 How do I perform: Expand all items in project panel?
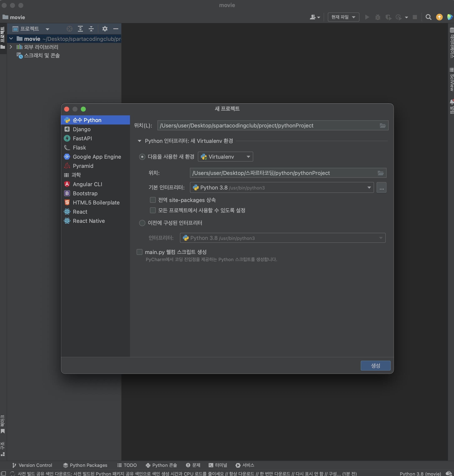click(80, 29)
